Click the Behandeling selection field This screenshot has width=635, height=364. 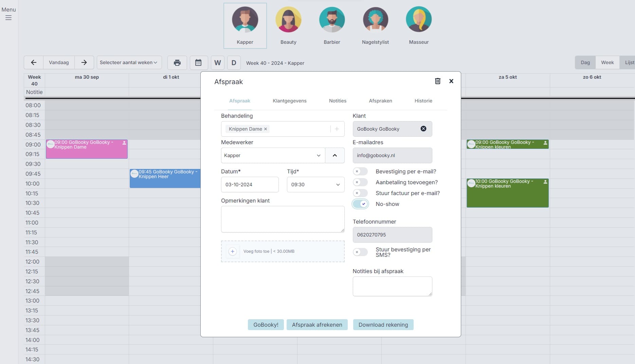pyautogui.click(x=283, y=129)
